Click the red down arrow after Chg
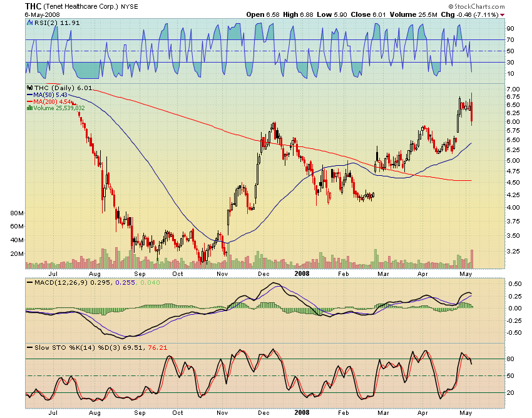The width and height of the screenshot is (532, 418). pos(502,15)
